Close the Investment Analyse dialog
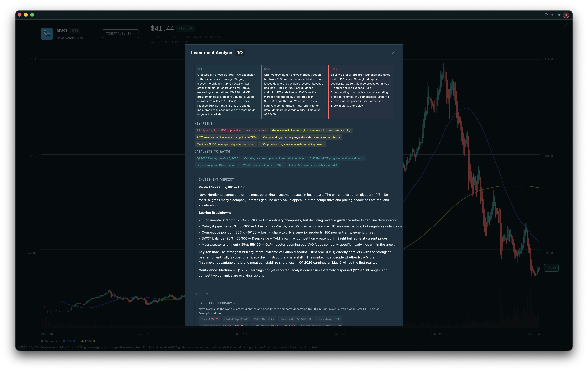Screen dimensions: 588x371 pyautogui.click(x=393, y=53)
